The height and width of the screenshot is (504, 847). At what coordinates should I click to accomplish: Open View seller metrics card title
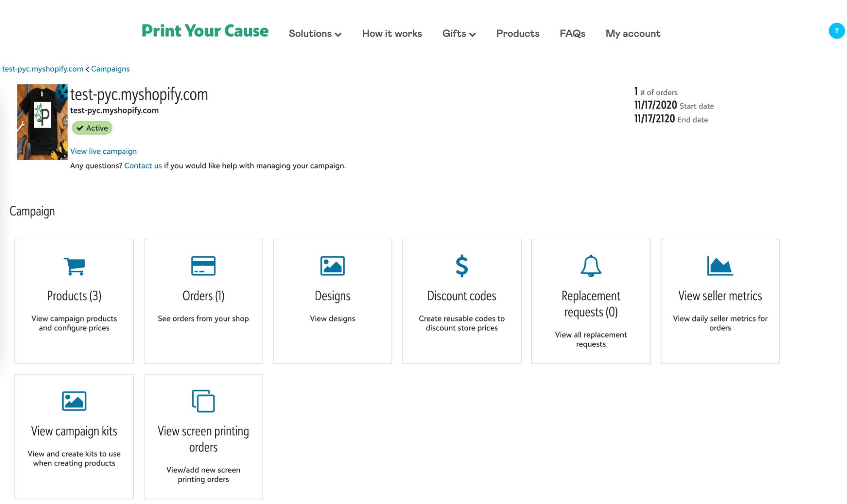(x=720, y=296)
